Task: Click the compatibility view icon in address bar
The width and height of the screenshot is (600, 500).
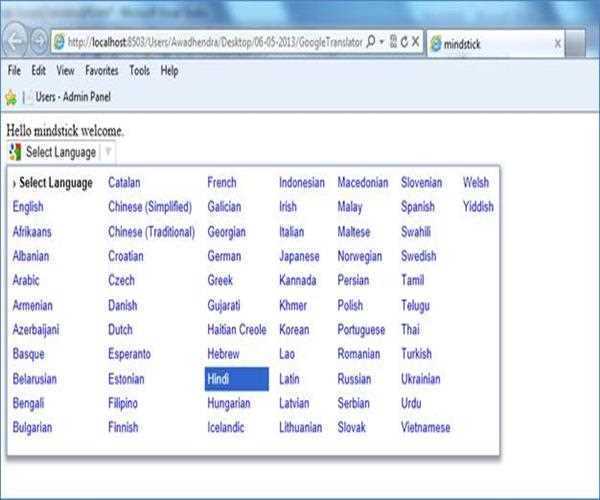Action: [392, 42]
